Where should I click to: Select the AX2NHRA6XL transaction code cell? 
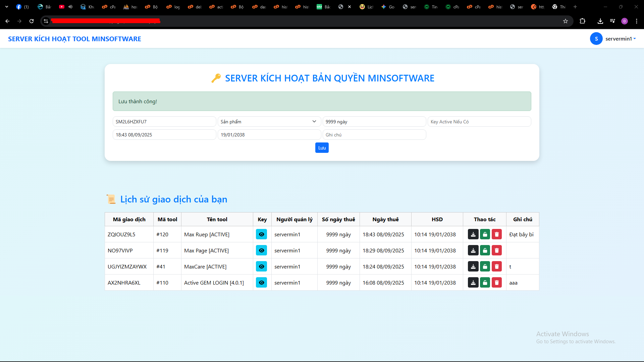[x=129, y=283]
